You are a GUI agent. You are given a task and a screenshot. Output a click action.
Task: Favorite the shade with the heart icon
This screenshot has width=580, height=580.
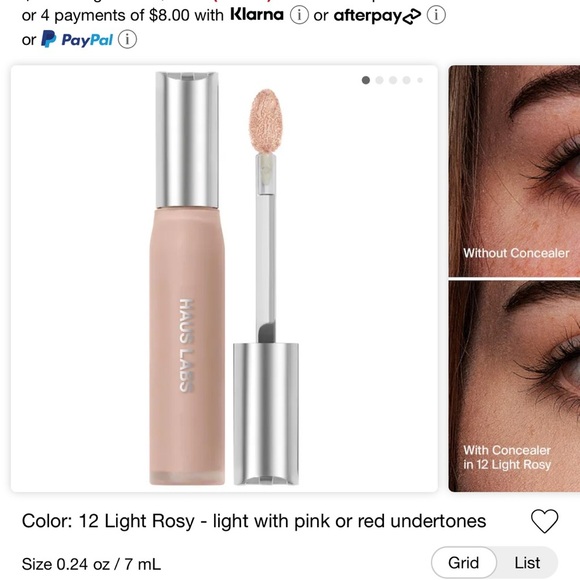tap(544, 521)
